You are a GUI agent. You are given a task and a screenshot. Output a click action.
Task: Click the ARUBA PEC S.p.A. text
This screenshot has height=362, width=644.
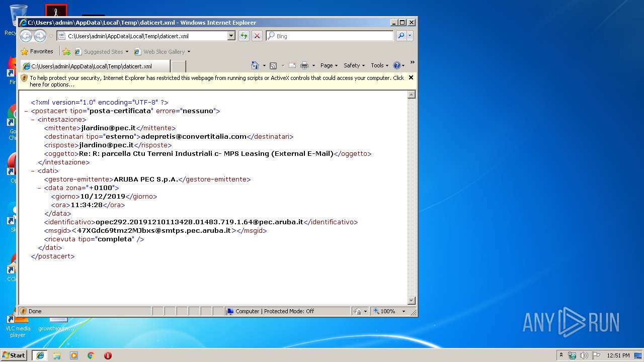coord(146,179)
